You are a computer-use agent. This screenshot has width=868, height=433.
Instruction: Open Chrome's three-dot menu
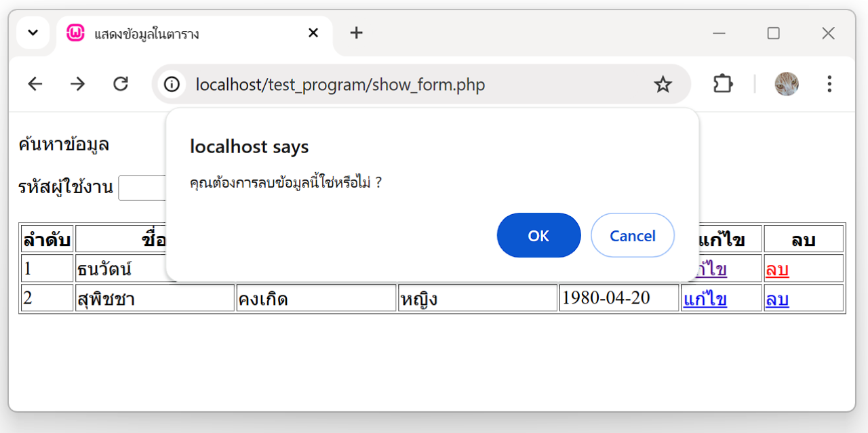pyautogui.click(x=829, y=84)
